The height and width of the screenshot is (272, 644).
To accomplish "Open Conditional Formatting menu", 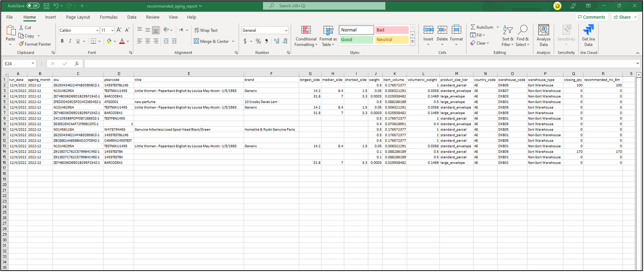I will (x=306, y=36).
